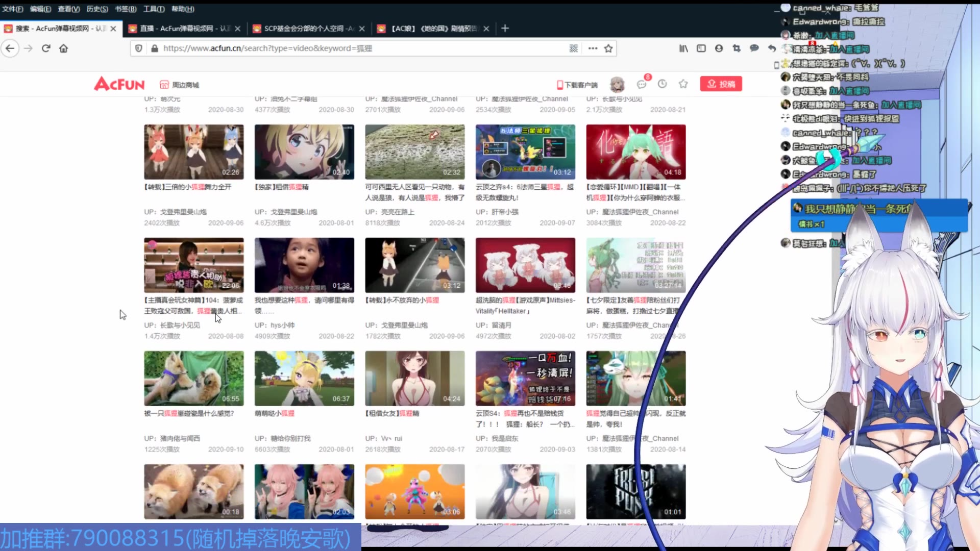Open video title 【转载】永不放弃的小狐狸
This screenshot has width=980, height=551.
[x=402, y=300]
